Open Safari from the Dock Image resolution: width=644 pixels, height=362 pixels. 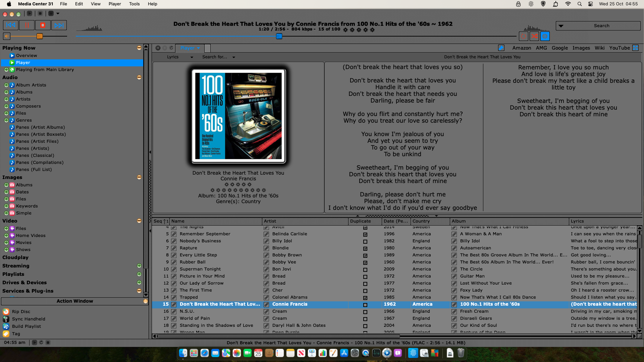204,353
